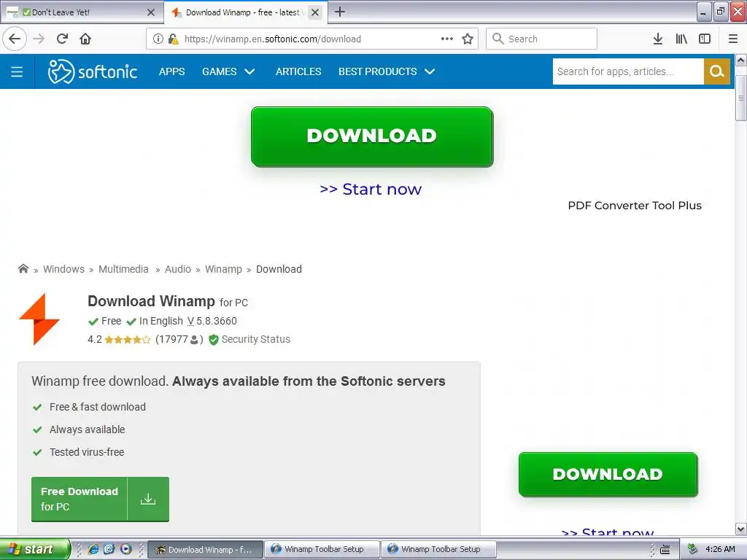The image size is (747, 560).
Task: Open Windows Media Player quick launch icon
Action: pos(125,549)
